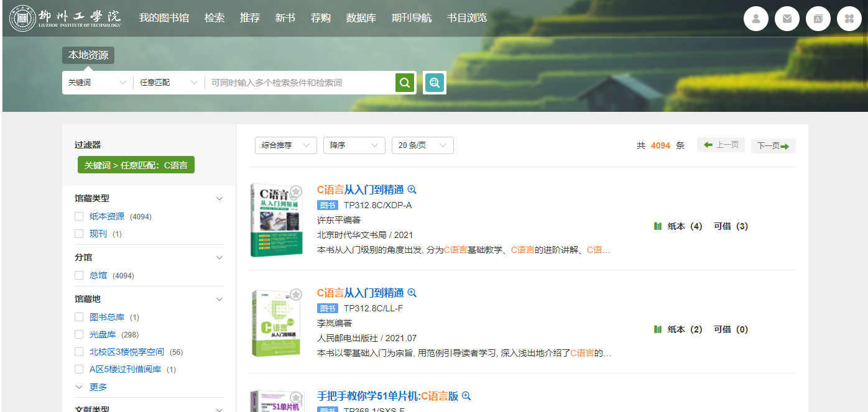
Task: Select the 新书 menu item
Action: click(x=285, y=18)
